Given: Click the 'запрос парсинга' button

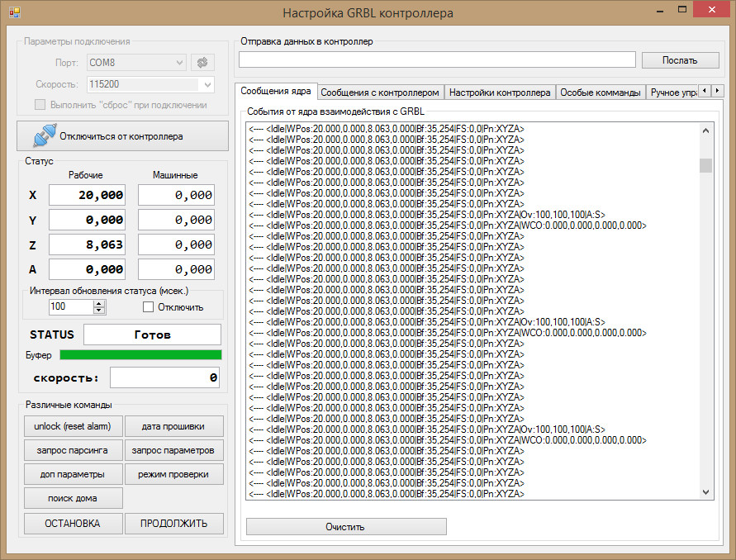Looking at the screenshot, I should click(74, 450).
